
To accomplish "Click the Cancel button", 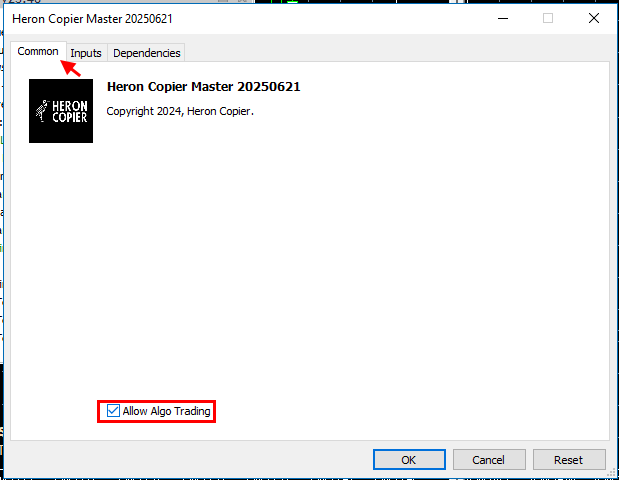I will pos(489,460).
